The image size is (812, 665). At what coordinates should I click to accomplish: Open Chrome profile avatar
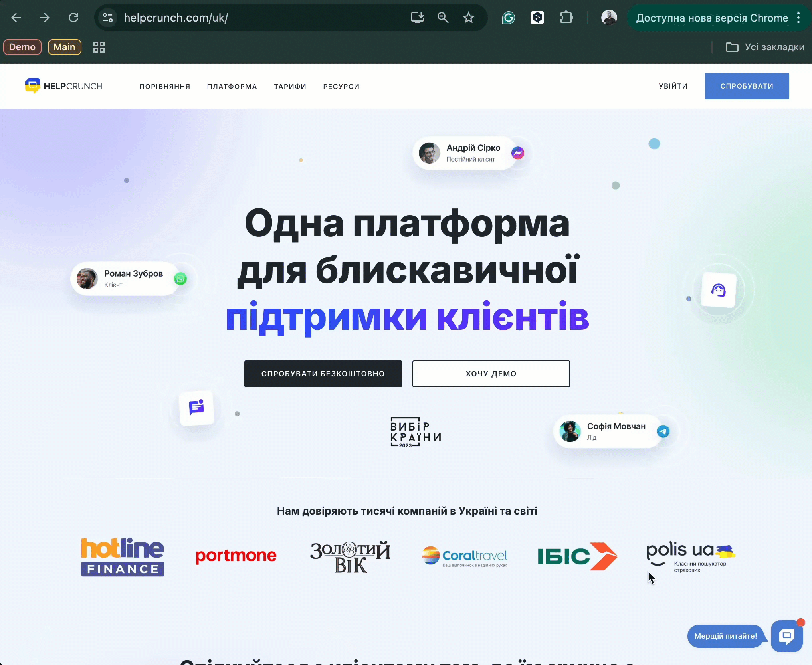point(609,18)
